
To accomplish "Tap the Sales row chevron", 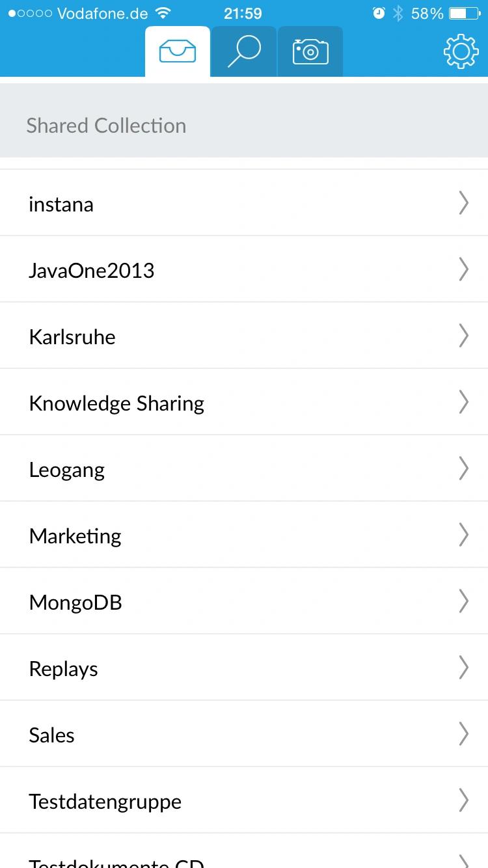I will (x=463, y=734).
